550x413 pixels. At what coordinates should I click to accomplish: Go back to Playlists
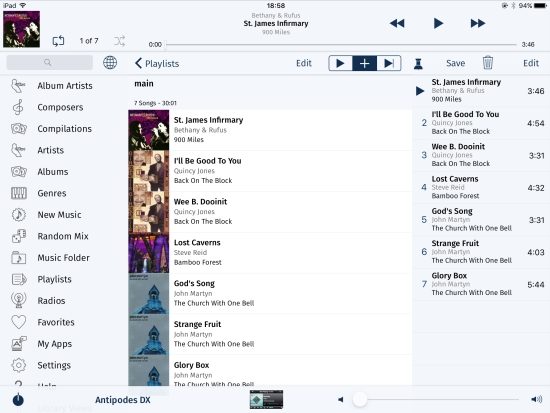[x=157, y=64]
